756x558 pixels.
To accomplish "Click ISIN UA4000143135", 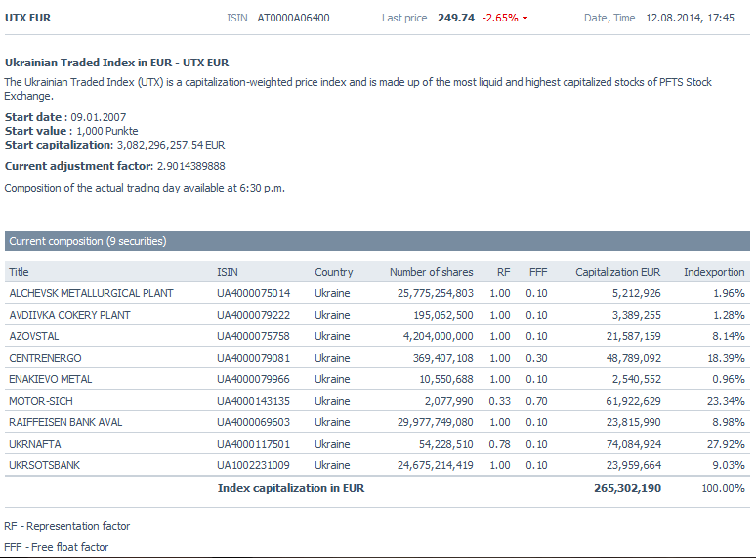I will pos(253,401).
